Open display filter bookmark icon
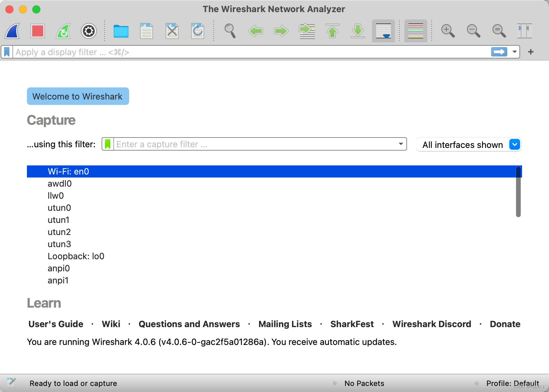 (x=7, y=52)
